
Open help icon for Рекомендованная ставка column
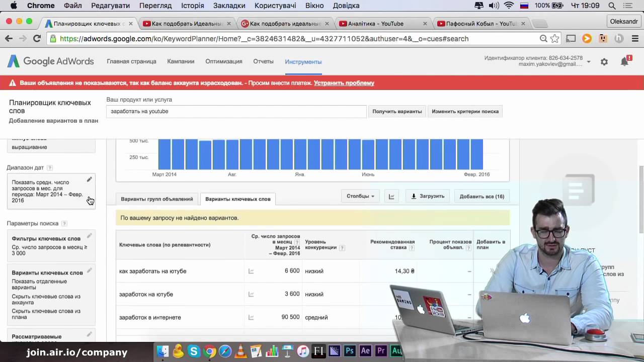click(x=412, y=248)
